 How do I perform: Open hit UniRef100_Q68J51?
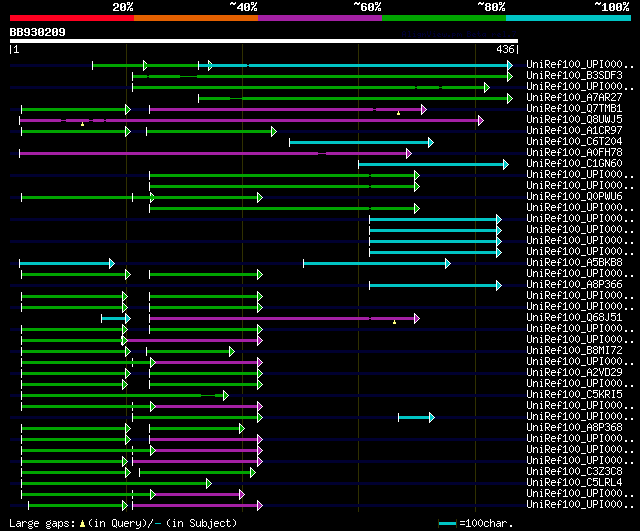574,318
